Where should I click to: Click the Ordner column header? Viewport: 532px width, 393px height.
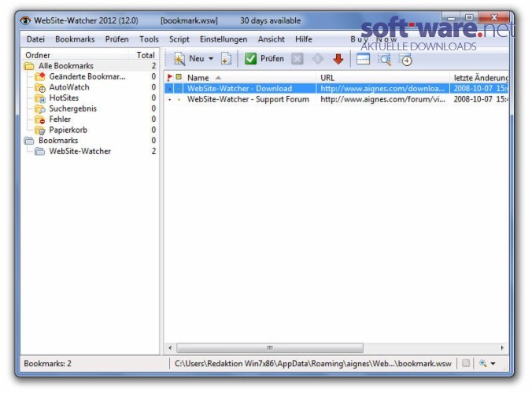coord(38,55)
